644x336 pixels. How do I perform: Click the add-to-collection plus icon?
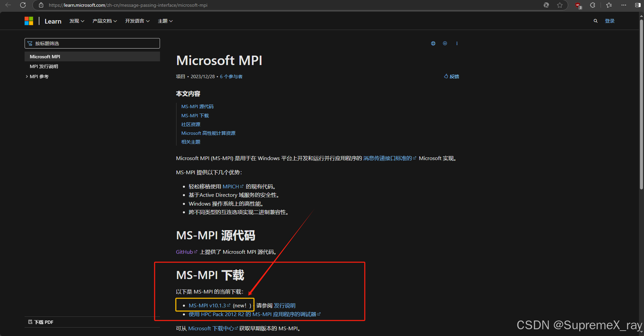click(445, 43)
